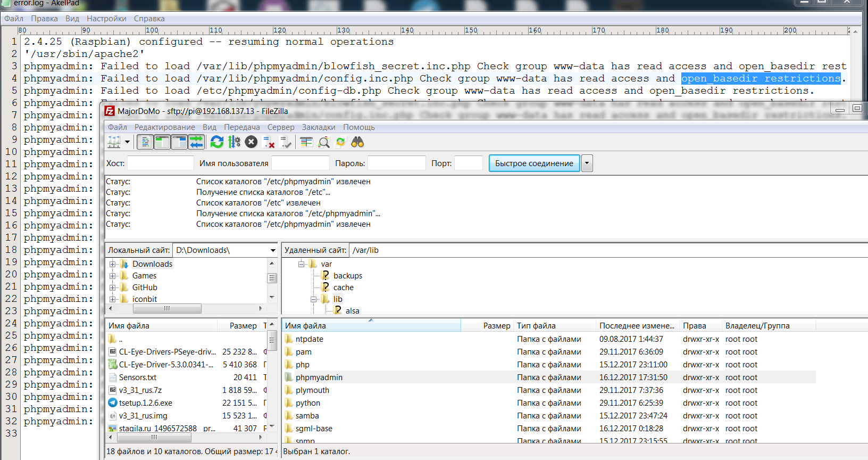This screenshot has height=460, width=868.
Task: Click the binoculars file search icon
Action: (357, 142)
